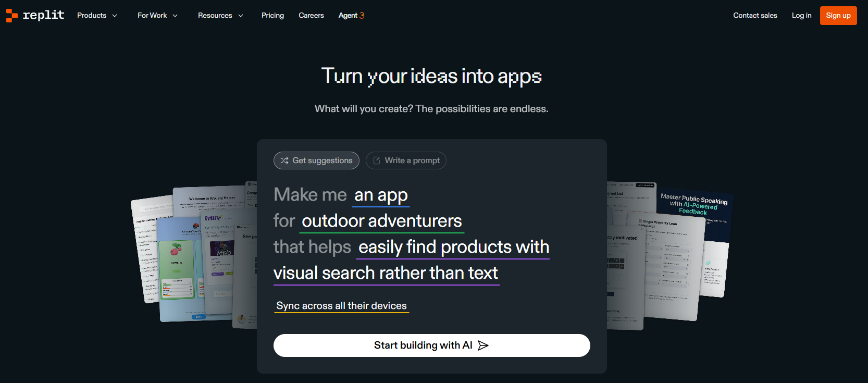Open the Pricing page
Image resolution: width=868 pixels, height=383 pixels.
pyautogui.click(x=272, y=15)
